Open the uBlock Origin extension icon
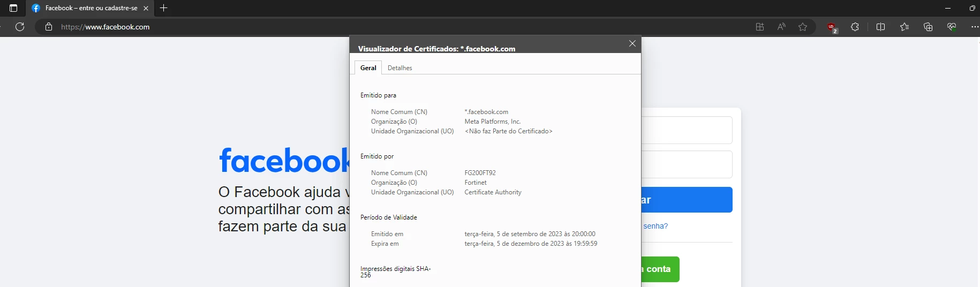980x287 pixels. click(832, 27)
